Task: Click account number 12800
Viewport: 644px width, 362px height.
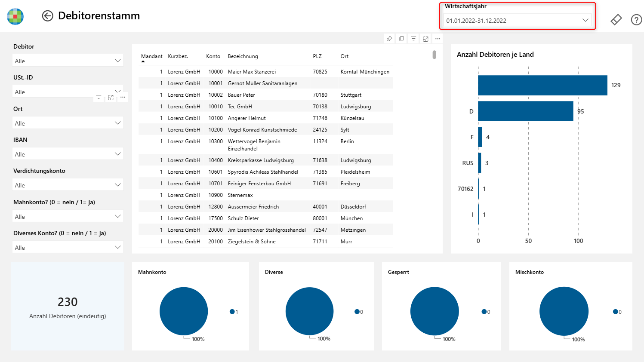Action: [x=216, y=207]
